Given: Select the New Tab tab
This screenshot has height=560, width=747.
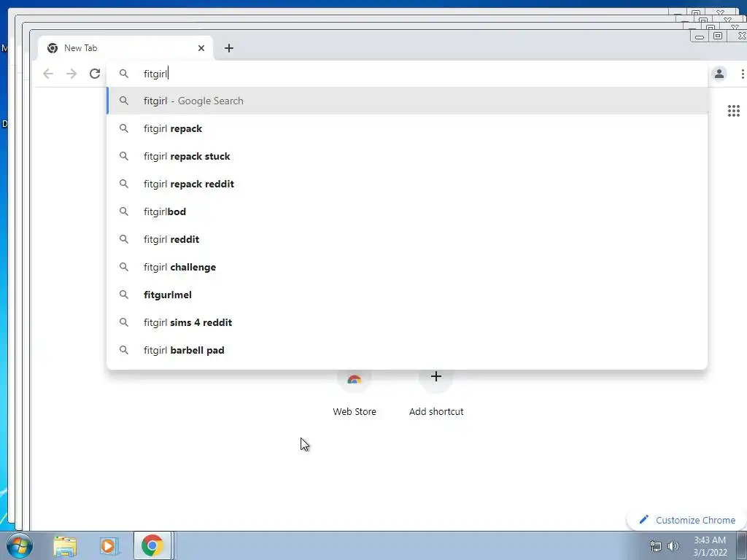Looking at the screenshot, I should click(125, 48).
